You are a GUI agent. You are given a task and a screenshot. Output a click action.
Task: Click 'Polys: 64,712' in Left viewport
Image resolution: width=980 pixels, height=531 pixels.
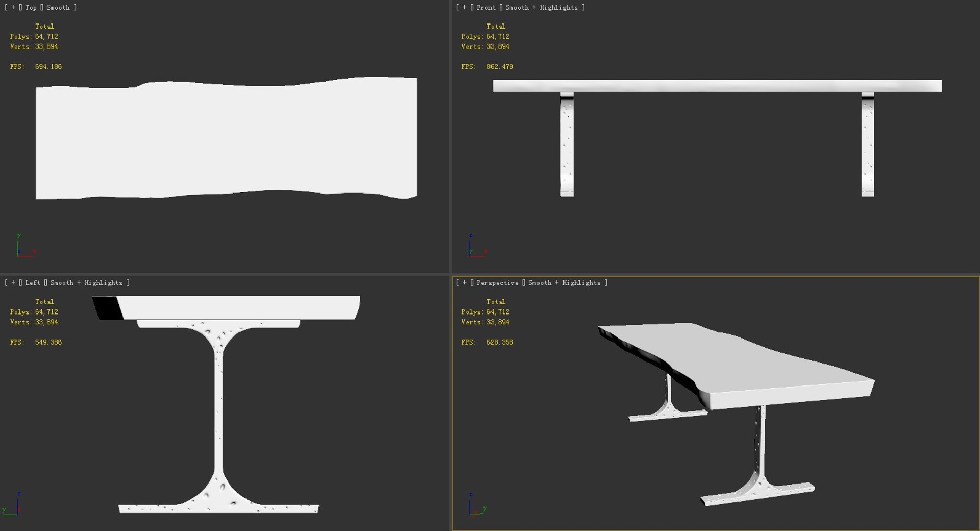coord(34,311)
